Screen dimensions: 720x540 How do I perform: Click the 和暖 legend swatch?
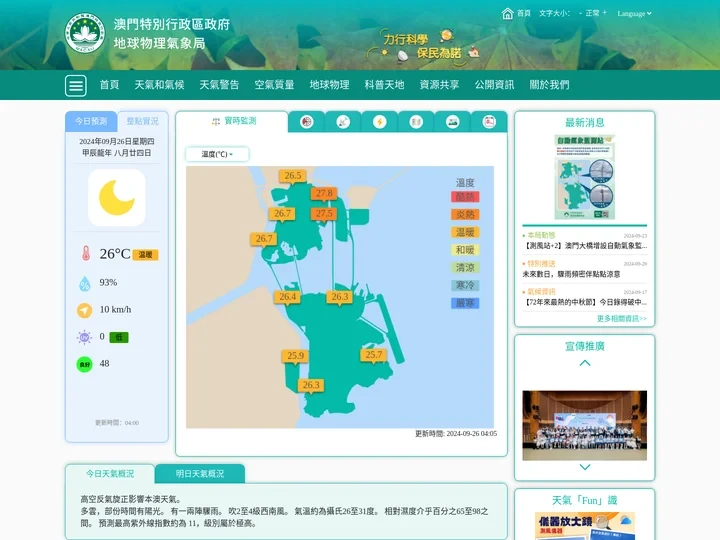tap(465, 250)
